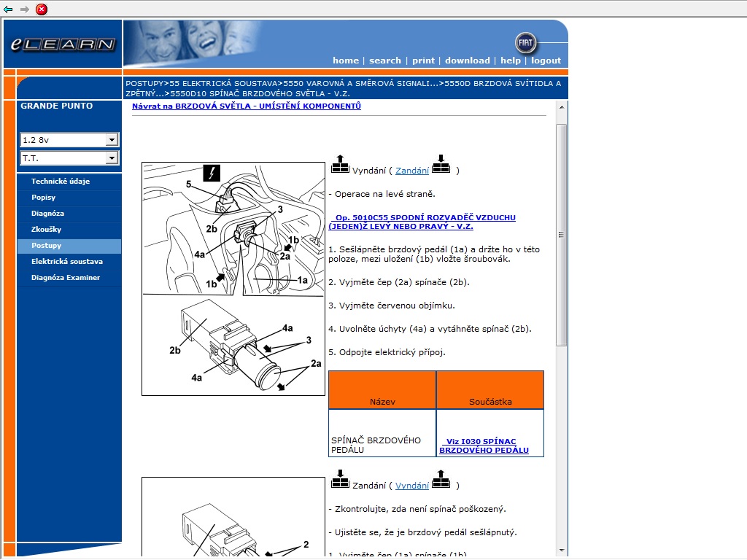Select Diagnóza in the sidebar
Image resolution: width=747 pixels, height=560 pixels.
(x=47, y=214)
